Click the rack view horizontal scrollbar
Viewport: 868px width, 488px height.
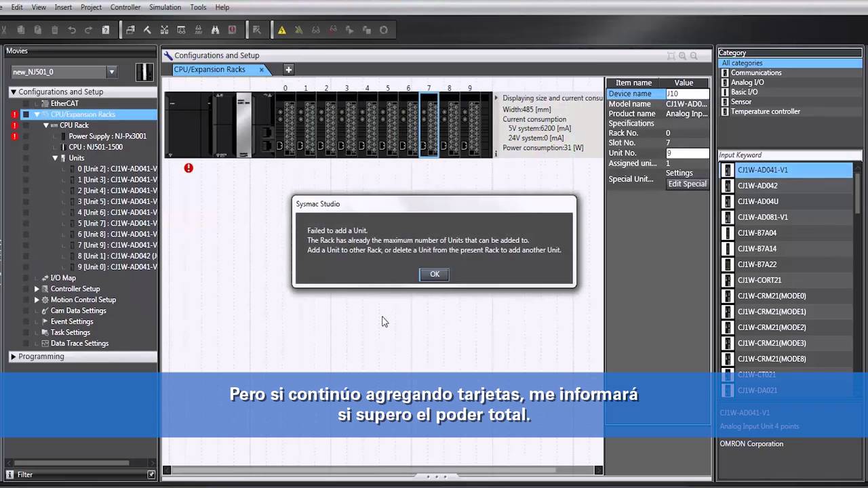pyautogui.click(x=364, y=470)
